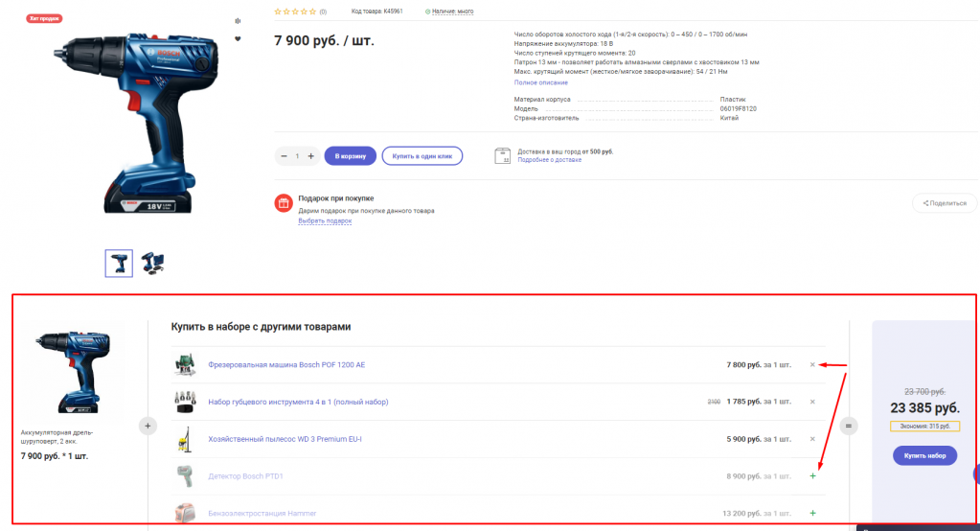This screenshot has width=980, height=531.
Task: Open Бензоэлектростанция Hammer link
Action: point(262,514)
